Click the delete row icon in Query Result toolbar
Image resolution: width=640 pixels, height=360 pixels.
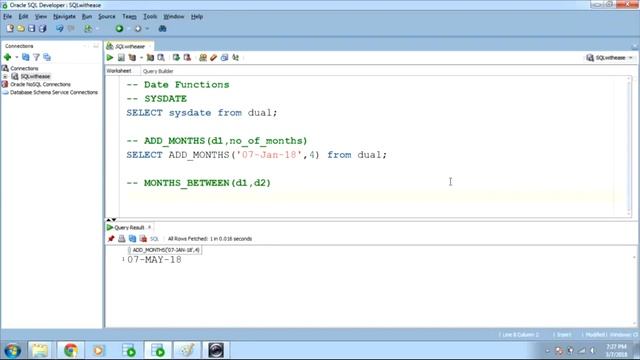(x=143, y=239)
